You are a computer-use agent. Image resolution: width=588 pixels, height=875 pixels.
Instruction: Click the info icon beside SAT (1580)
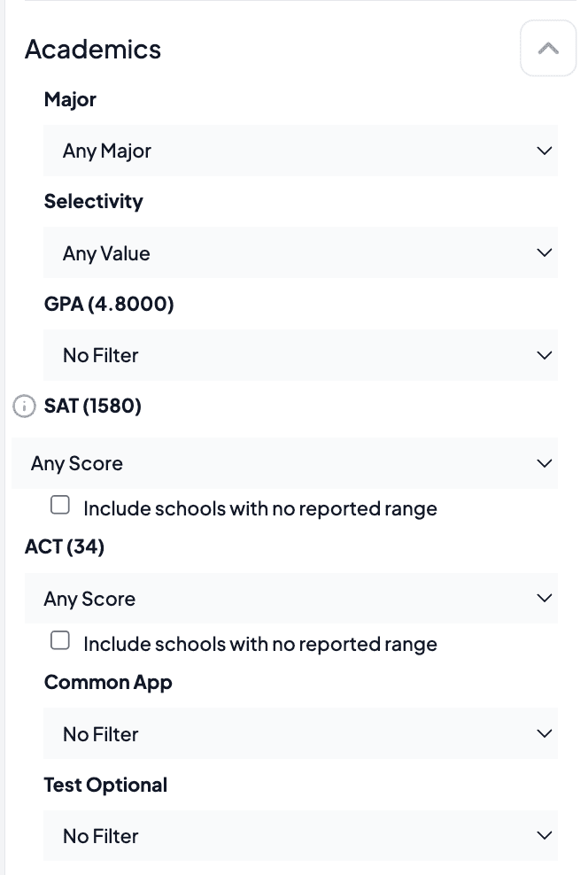24,407
